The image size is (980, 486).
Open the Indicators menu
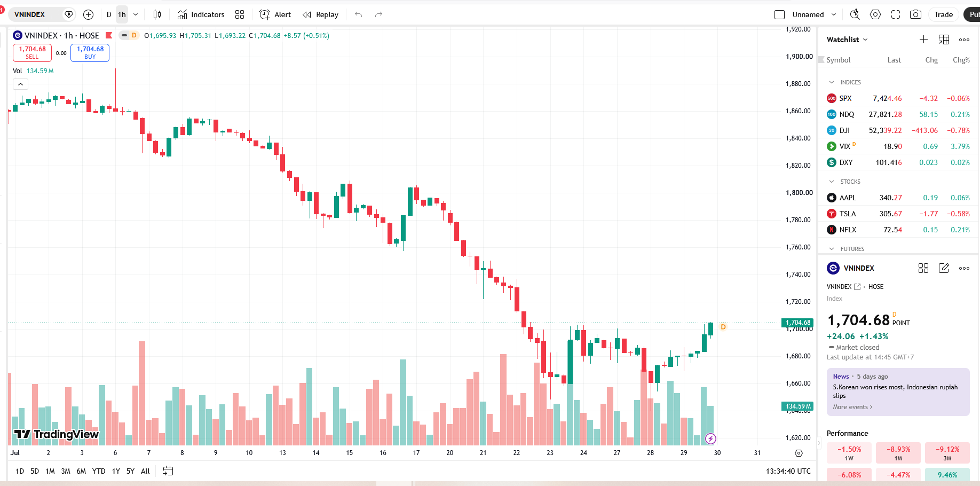click(201, 14)
